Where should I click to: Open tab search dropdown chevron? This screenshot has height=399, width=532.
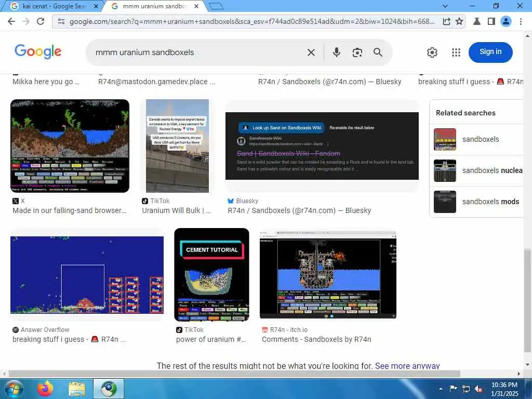(445, 6)
